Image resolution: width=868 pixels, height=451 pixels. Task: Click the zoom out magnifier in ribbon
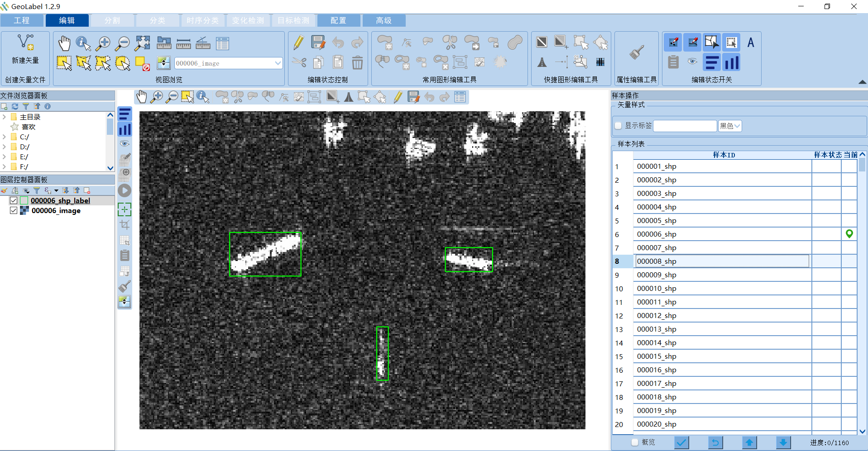pos(123,43)
